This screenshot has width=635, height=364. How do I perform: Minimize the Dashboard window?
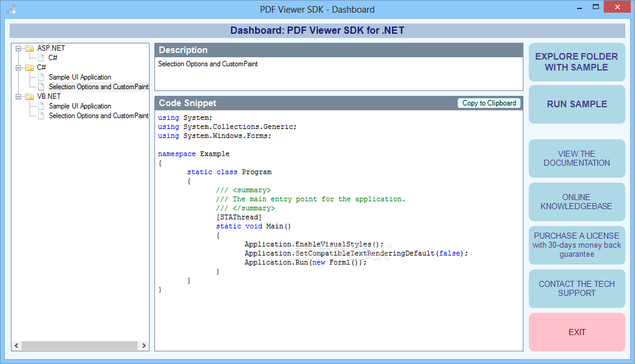click(580, 7)
